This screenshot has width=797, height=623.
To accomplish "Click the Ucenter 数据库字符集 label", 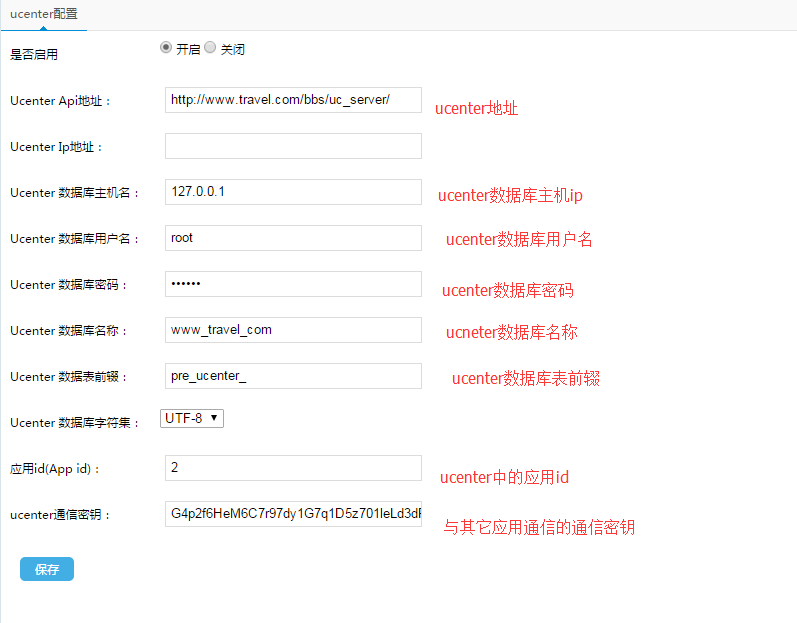I will click(75, 423).
